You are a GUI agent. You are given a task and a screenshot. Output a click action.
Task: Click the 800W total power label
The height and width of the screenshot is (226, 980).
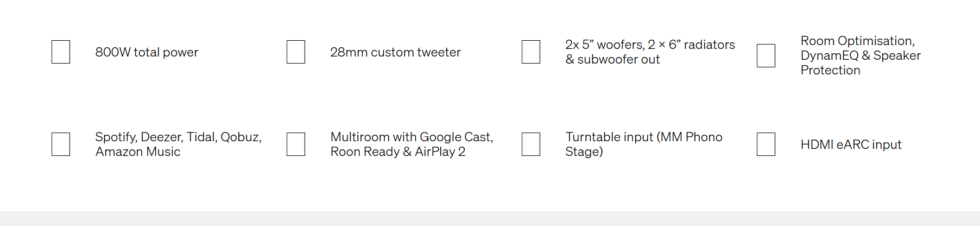147,52
